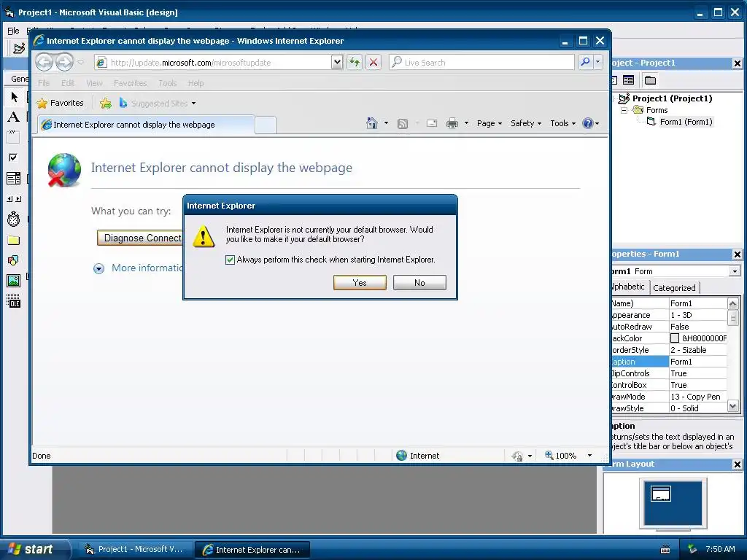Click Toggle Folders icon in Project panel
The width and height of the screenshot is (747, 560).
click(x=650, y=80)
